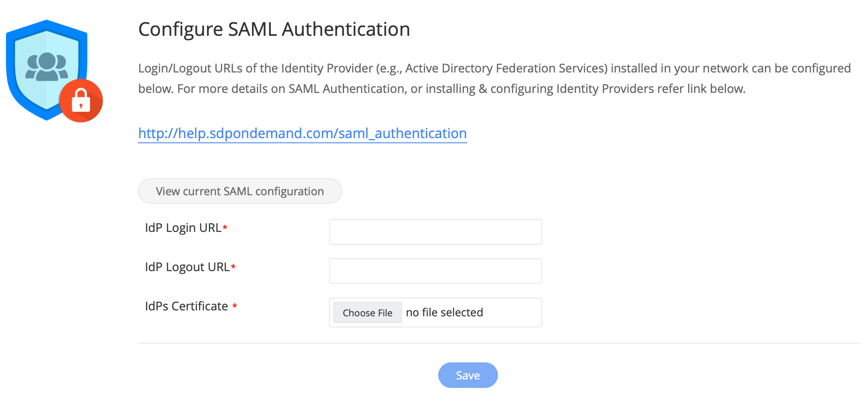Viewport: 868px width, 405px height.
Task: Click the red asterisk beside IdP Logout URL
Action: click(x=233, y=267)
